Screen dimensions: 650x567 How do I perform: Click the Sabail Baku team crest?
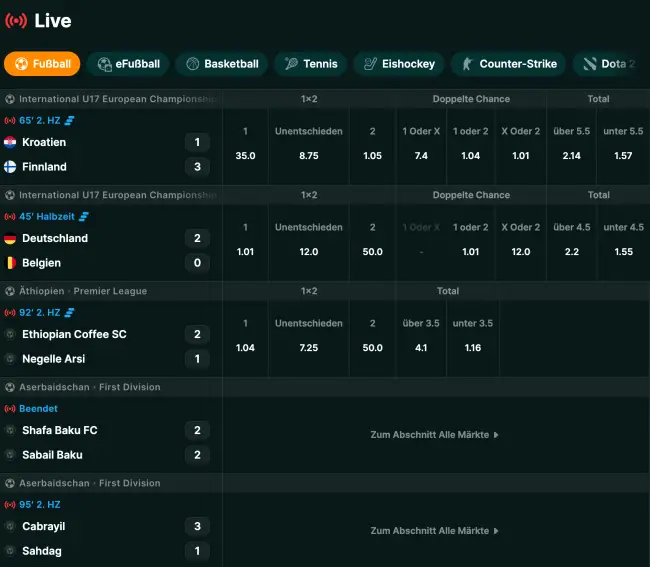10,455
